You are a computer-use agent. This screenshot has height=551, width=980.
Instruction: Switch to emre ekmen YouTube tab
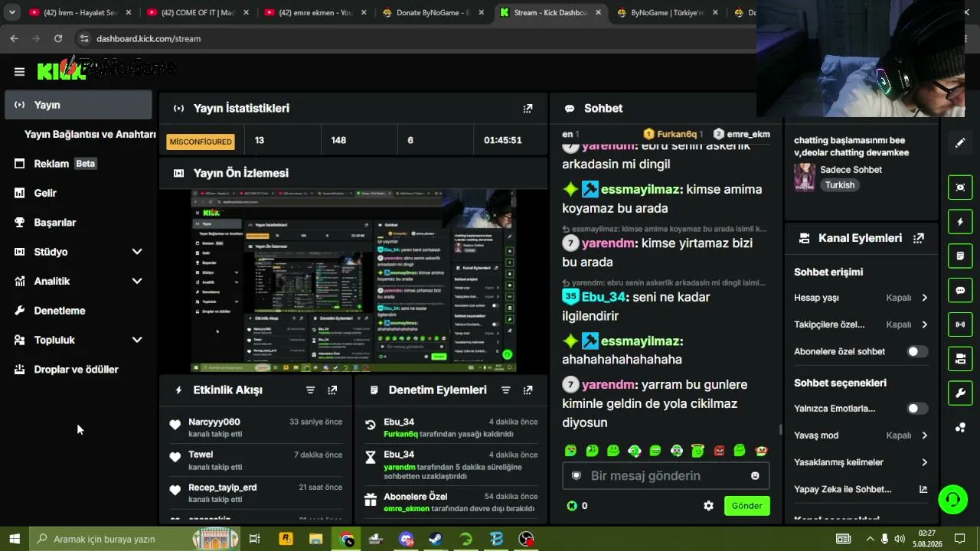click(x=315, y=12)
